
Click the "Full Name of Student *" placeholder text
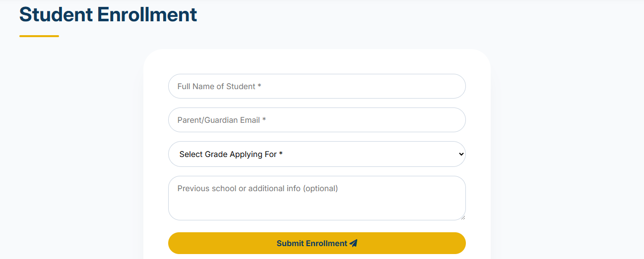[x=219, y=86]
